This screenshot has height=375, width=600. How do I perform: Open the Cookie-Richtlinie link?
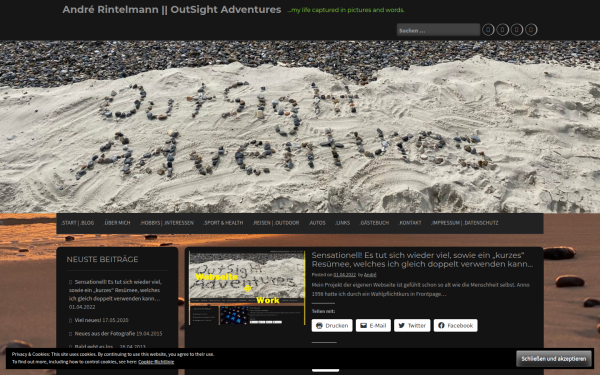click(156, 362)
